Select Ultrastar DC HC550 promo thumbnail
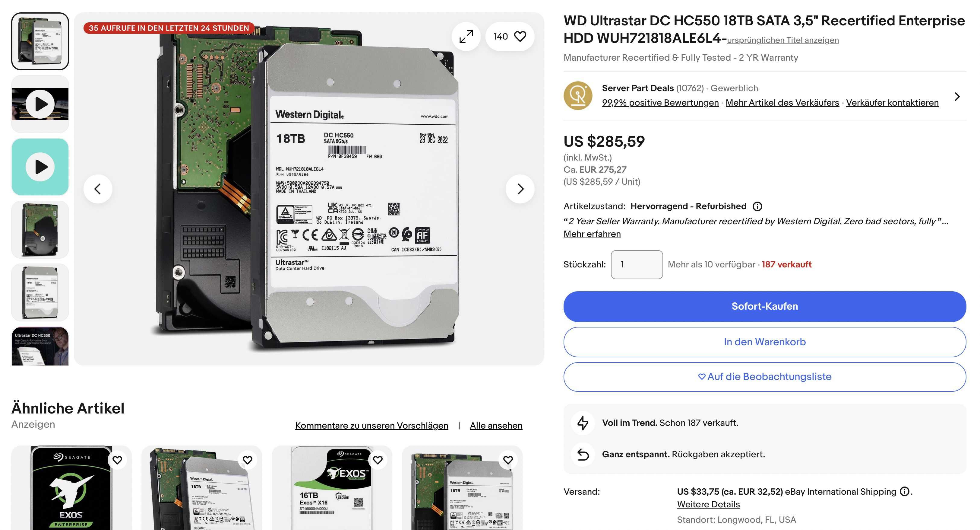 click(40, 346)
